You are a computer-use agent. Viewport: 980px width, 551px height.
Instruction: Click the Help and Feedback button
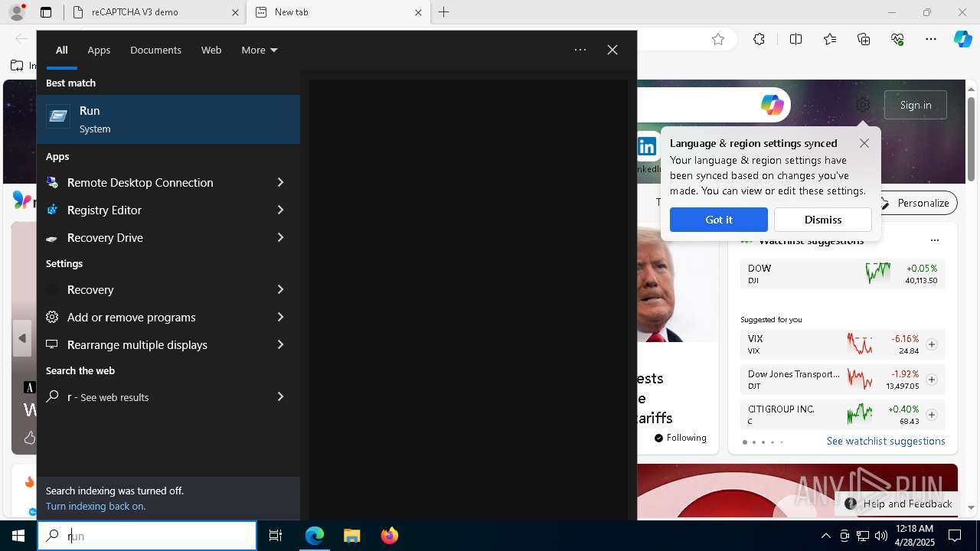(899, 504)
